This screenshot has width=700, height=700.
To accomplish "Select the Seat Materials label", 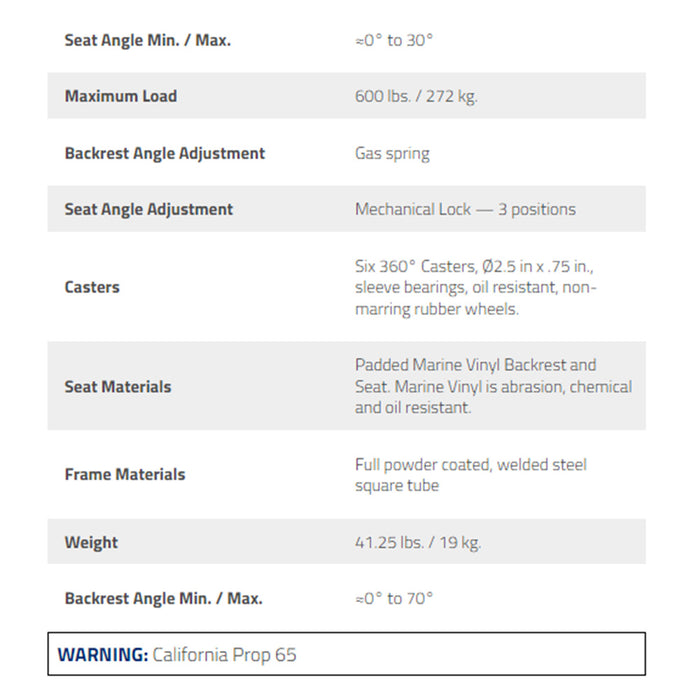I will pos(118,387).
